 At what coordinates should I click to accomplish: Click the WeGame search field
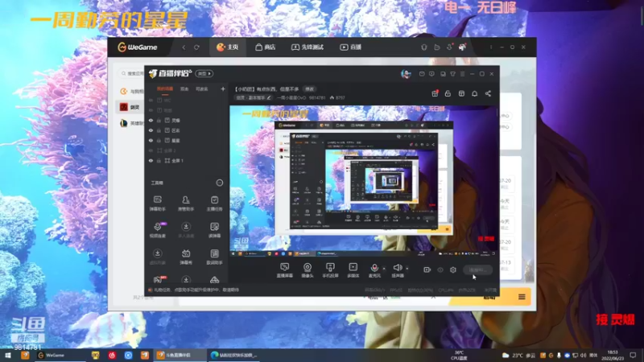pos(131,73)
